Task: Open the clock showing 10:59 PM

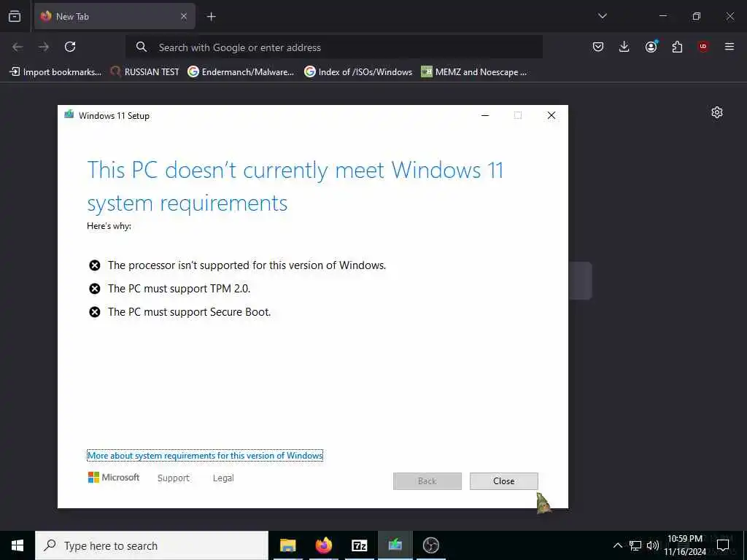Action: click(685, 545)
